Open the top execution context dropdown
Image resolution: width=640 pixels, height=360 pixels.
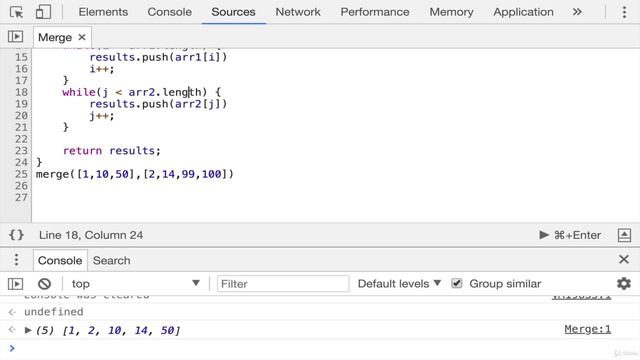pyautogui.click(x=136, y=284)
